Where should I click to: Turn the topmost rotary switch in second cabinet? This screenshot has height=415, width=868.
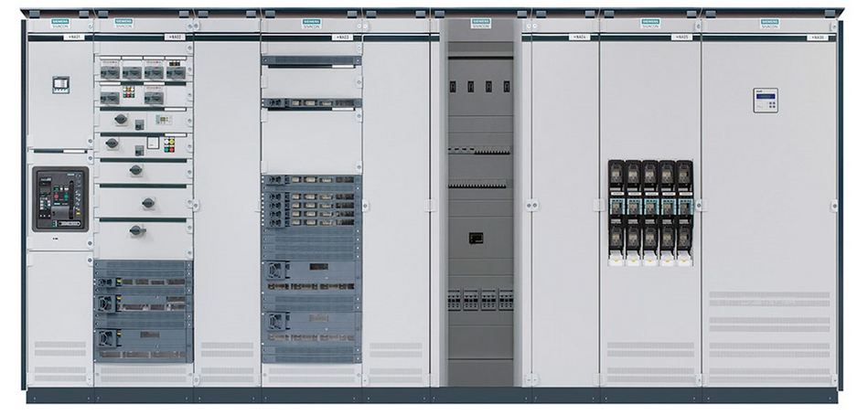click(120, 119)
